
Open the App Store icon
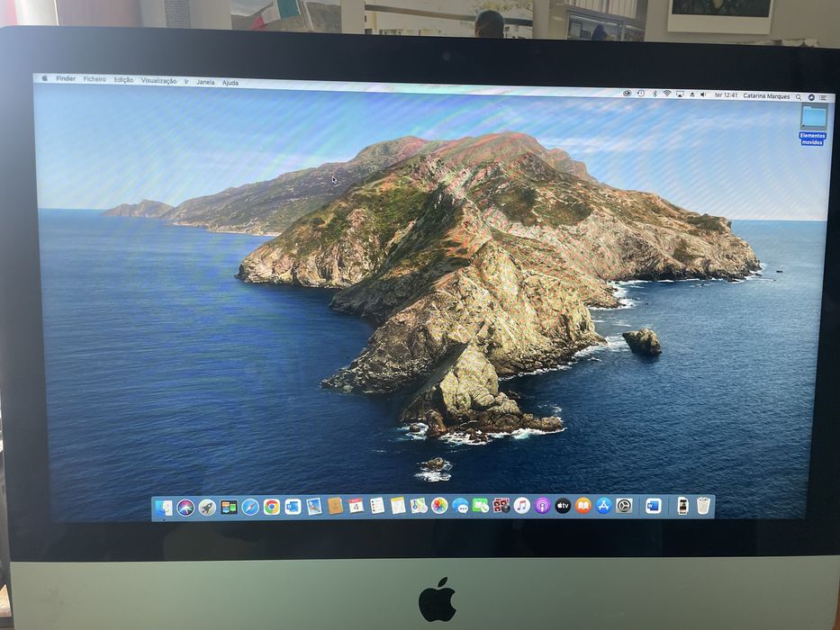(x=604, y=506)
